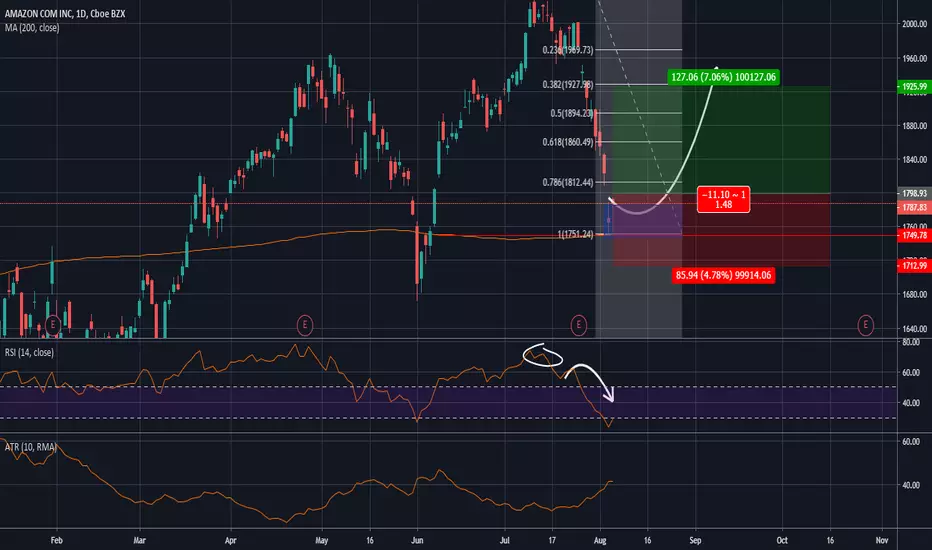Screen dimensions: 932x550
Task: Click the 1680.00 price axis label
Action: click(915, 294)
